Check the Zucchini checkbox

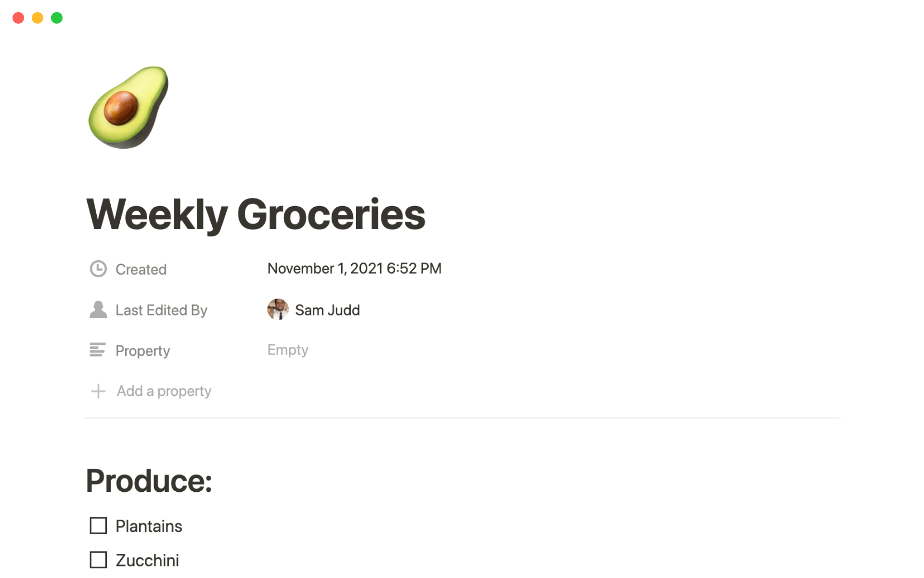[x=98, y=560]
